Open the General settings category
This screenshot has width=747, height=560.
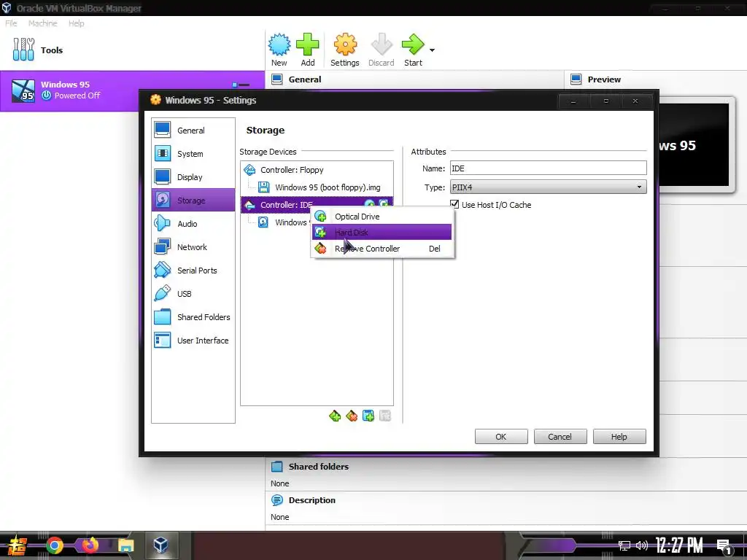tap(193, 131)
